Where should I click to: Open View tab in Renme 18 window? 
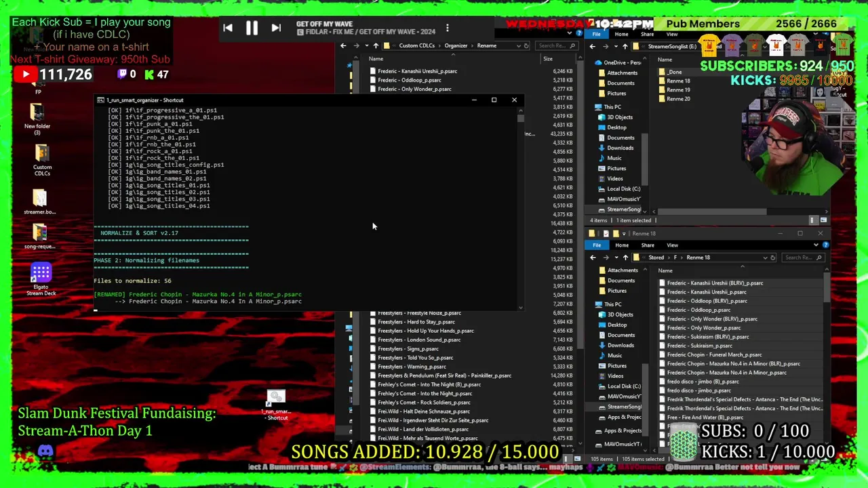[x=672, y=245]
